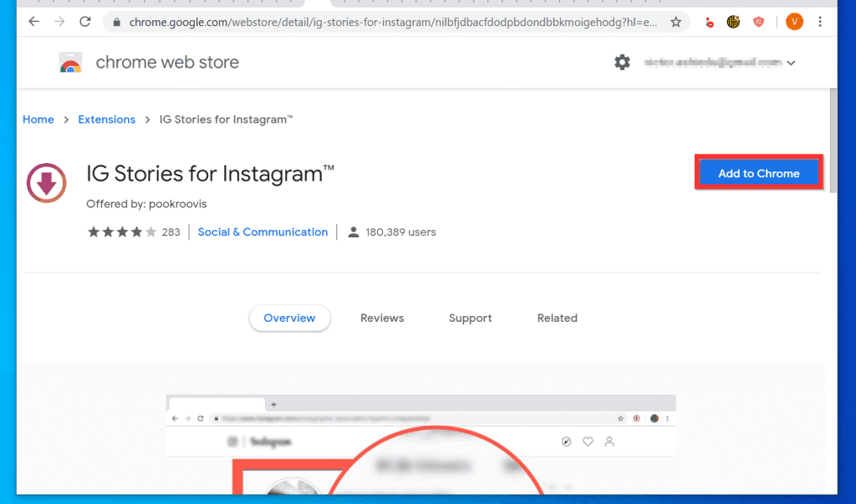Reload the Chrome Web Store page
This screenshot has height=504, width=856.
[85, 22]
